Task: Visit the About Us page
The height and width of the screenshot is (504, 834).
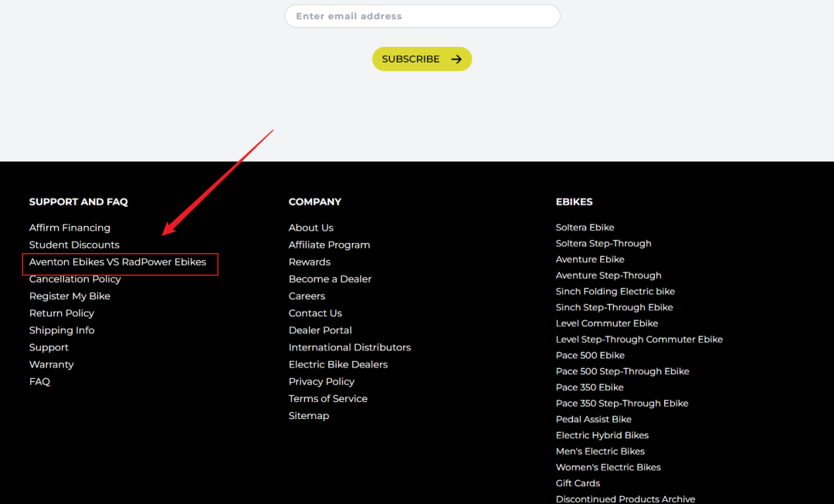Action: coord(311,228)
